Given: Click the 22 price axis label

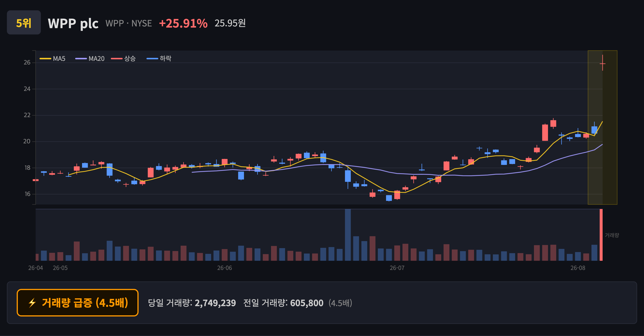Looking at the screenshot, I should click(27, 115).
